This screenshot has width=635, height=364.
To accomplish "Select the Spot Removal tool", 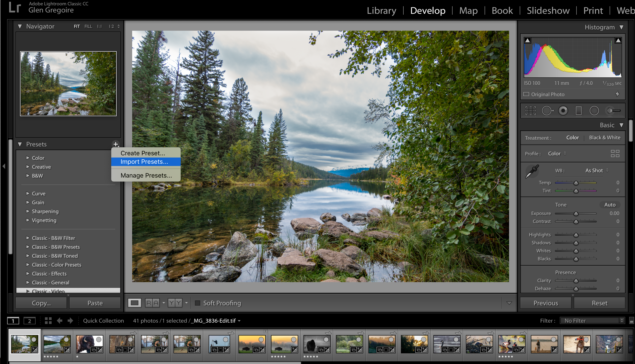I will pos(547,111).
